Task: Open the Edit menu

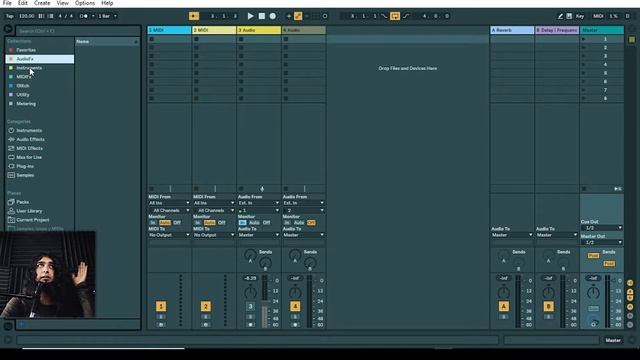Action: (x=22, y=3)
